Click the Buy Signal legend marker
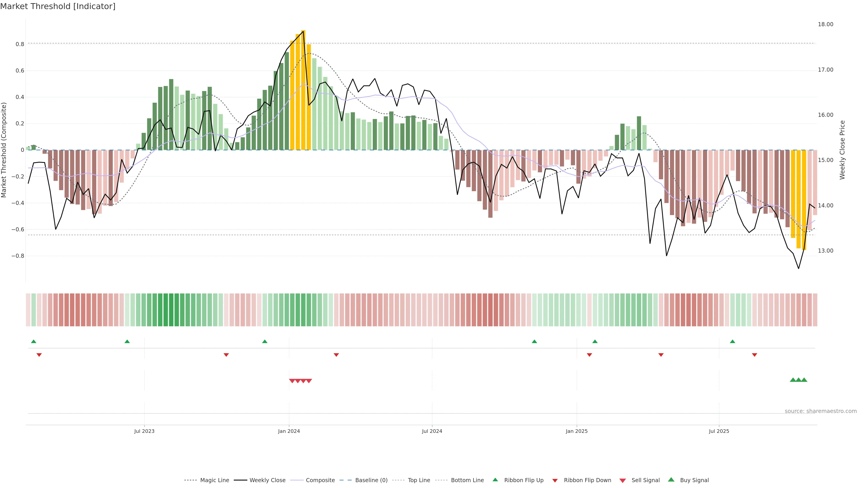Viewport: 868px width, 488px height. pos(671,480)
